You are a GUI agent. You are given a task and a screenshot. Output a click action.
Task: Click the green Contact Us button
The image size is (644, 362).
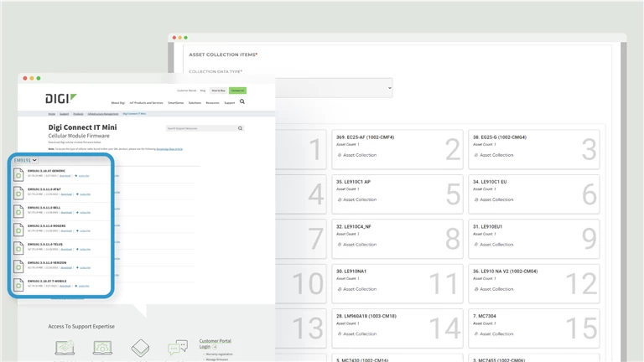tap(237, 90)
